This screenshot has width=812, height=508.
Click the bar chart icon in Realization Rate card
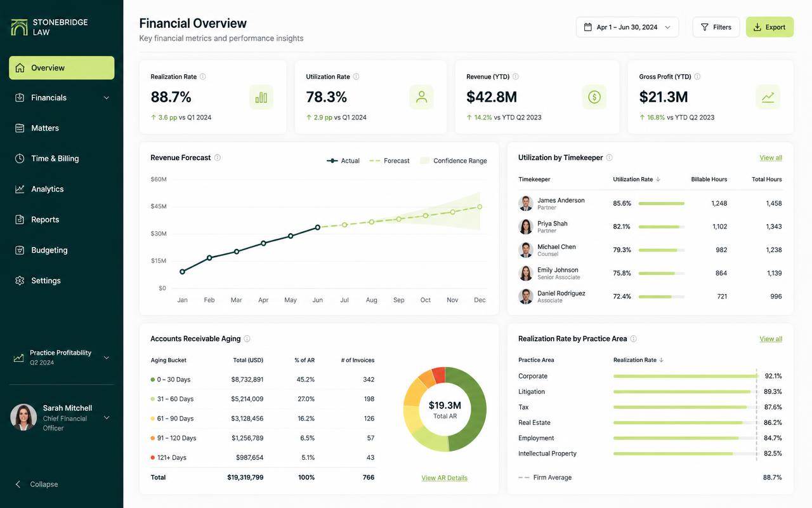[261, 97]
